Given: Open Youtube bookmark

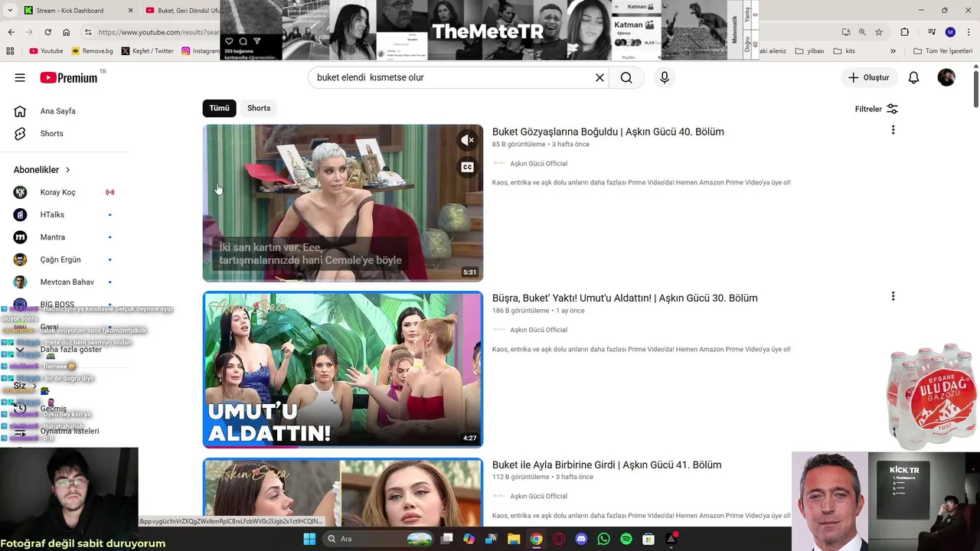Looking at the screenshot, I should [x=46, y=51].
